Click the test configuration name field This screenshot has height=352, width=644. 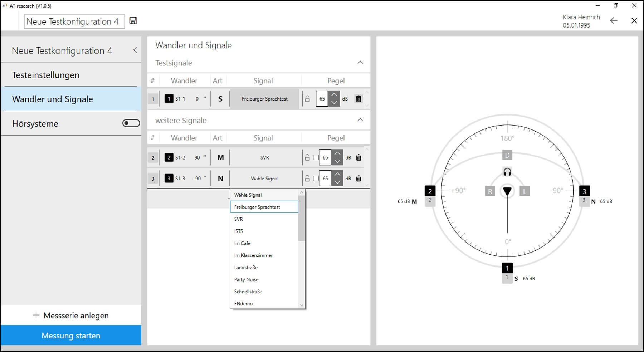(74, 21)
